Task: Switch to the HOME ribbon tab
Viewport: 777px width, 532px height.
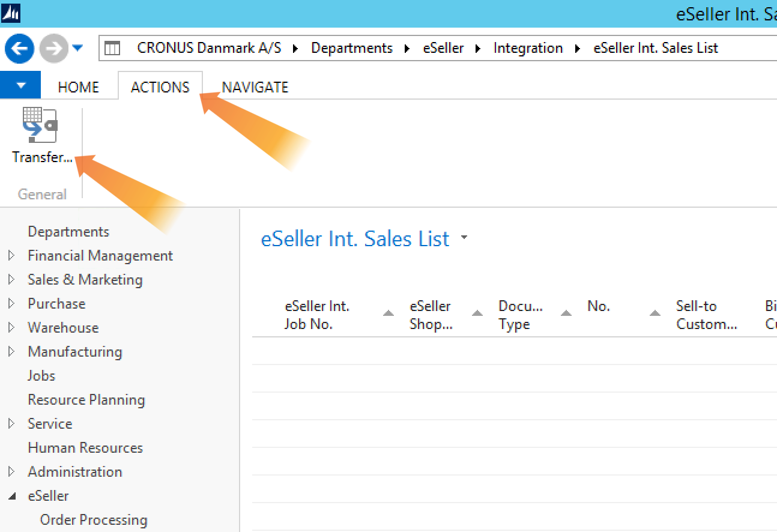Action: (79, 87)
